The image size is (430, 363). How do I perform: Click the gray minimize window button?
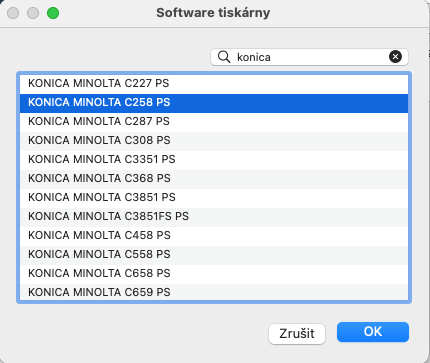pos(33,13)
